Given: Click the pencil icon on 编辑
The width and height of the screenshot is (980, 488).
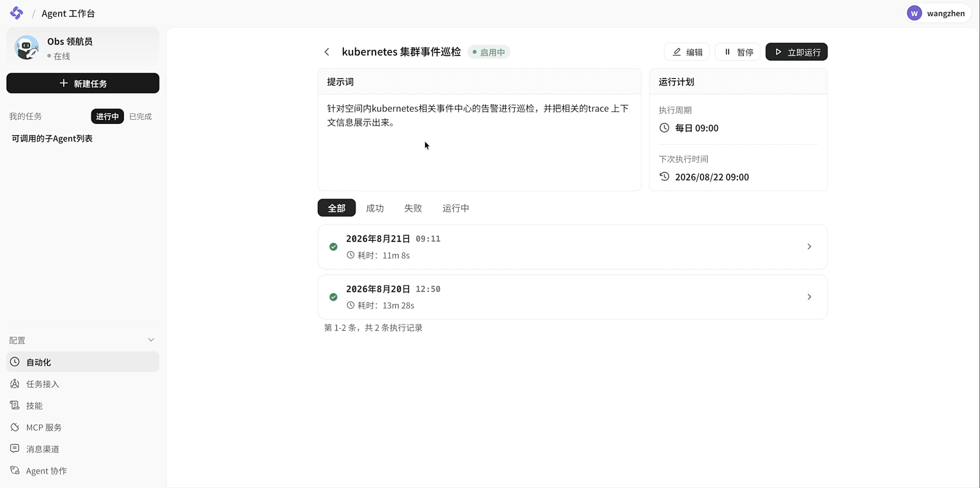Looking at the screenshot, I should (x=677, y=52).
